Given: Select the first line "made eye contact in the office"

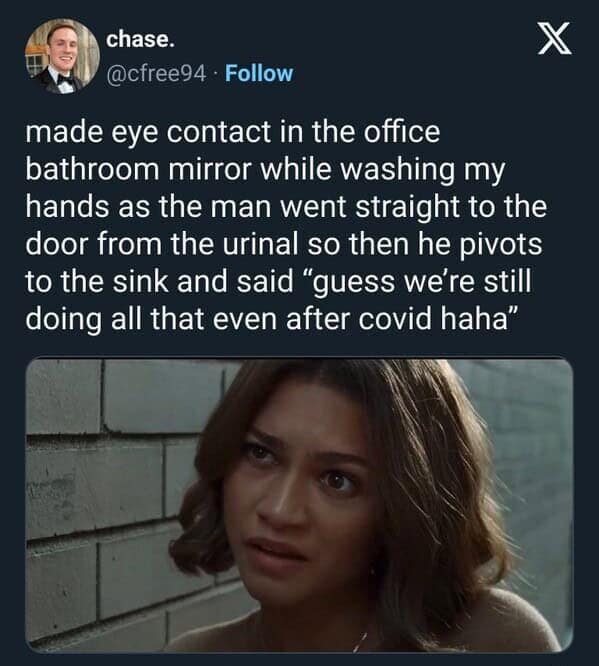Looking at the screenshot, I should (232, 132).
